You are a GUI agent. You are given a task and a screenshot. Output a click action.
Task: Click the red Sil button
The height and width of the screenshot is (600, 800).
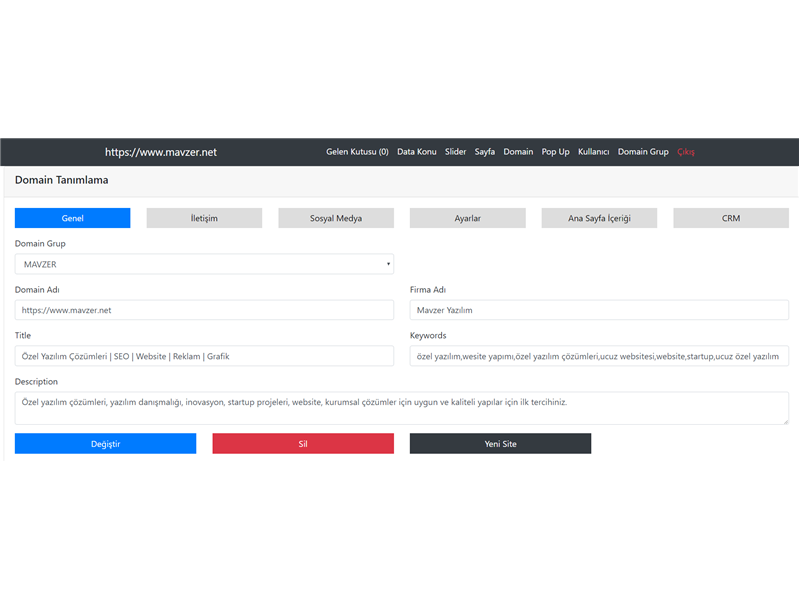tap(303, 443)
